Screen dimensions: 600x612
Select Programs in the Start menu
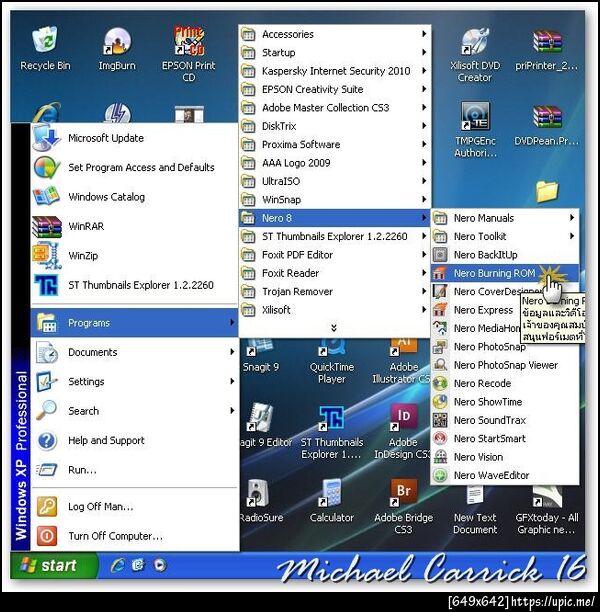coord(134,323)
